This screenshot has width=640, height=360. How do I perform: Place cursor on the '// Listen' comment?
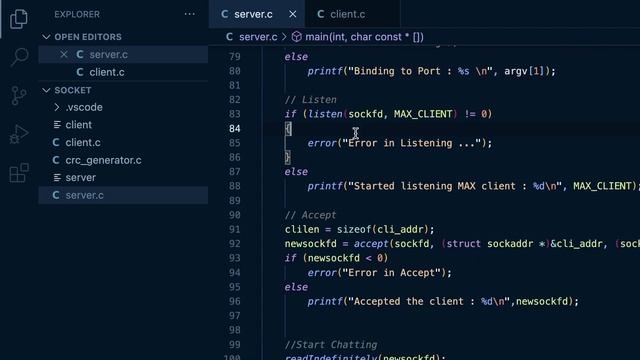[311, 100]
